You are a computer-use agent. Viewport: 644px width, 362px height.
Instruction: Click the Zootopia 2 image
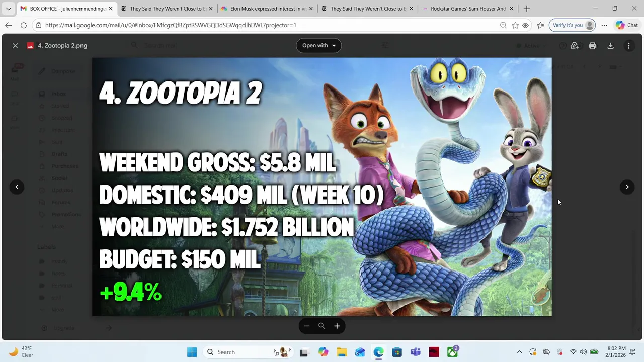[x=321, y=187]
